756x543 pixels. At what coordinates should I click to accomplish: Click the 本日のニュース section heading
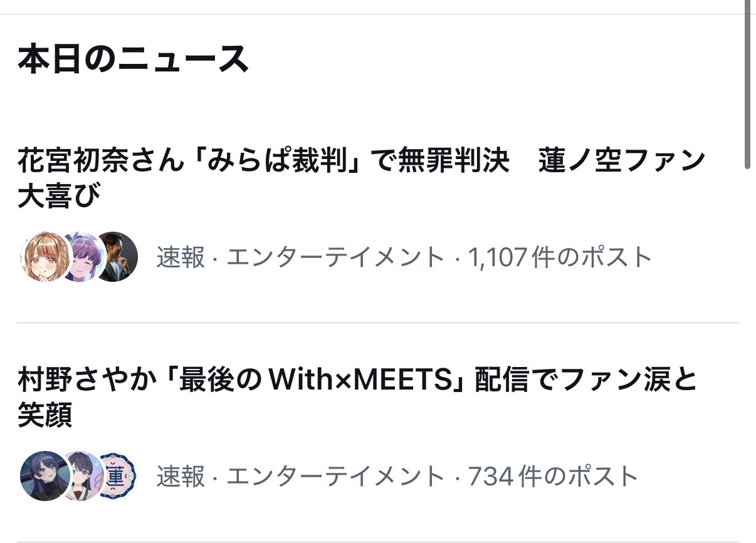[133, 60]
